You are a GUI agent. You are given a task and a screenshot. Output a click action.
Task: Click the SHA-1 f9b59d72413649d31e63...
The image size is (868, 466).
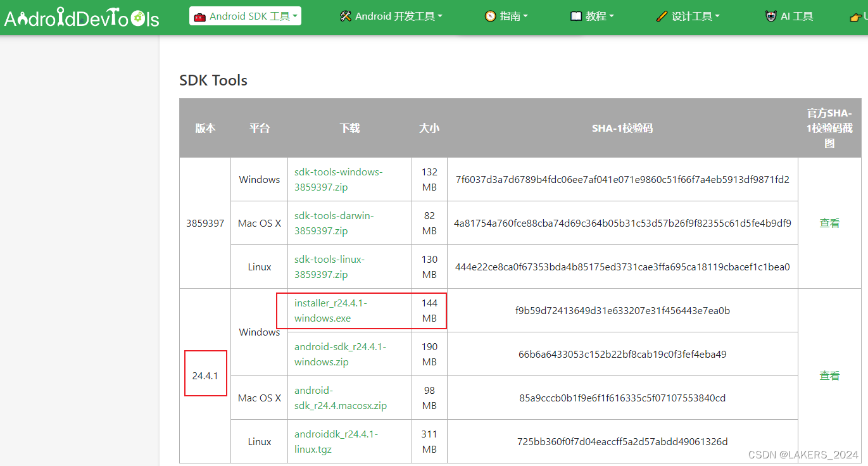(622, 311)
